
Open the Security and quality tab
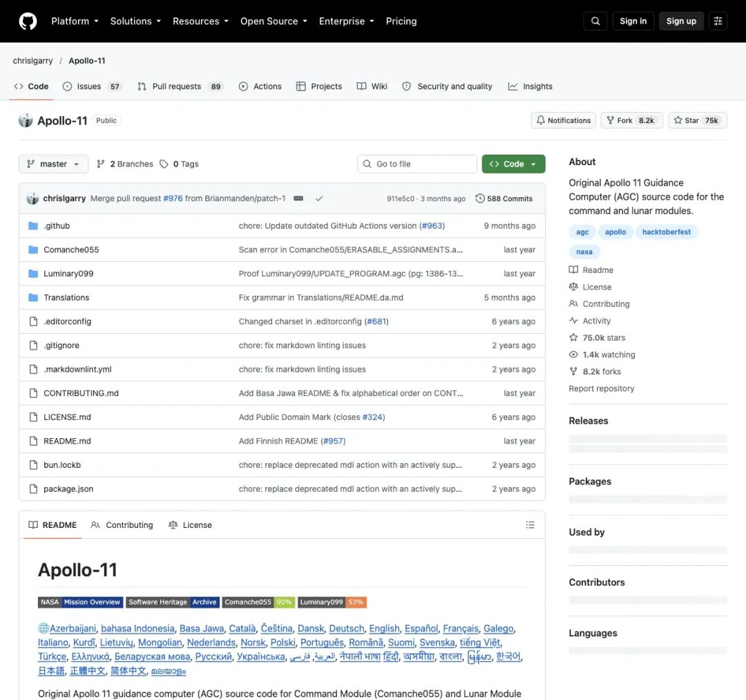click(447, 86)
